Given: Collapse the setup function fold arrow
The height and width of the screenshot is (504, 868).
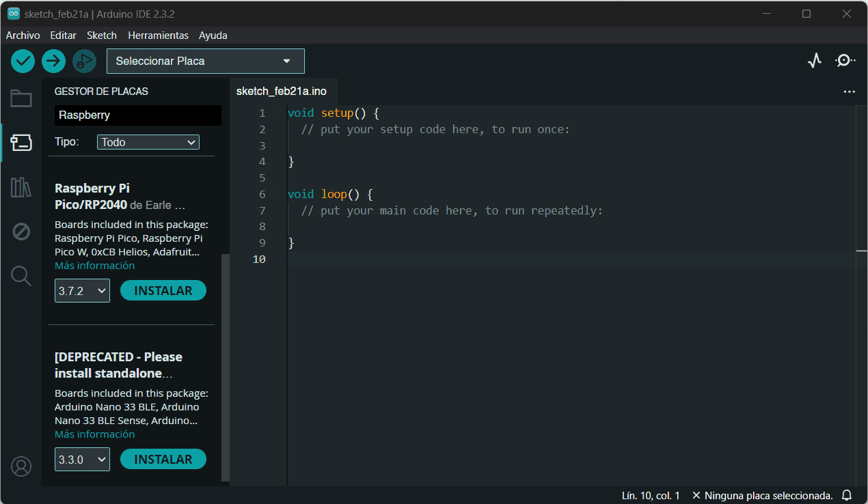Looking at the screenshot, I should pos(278,113).
